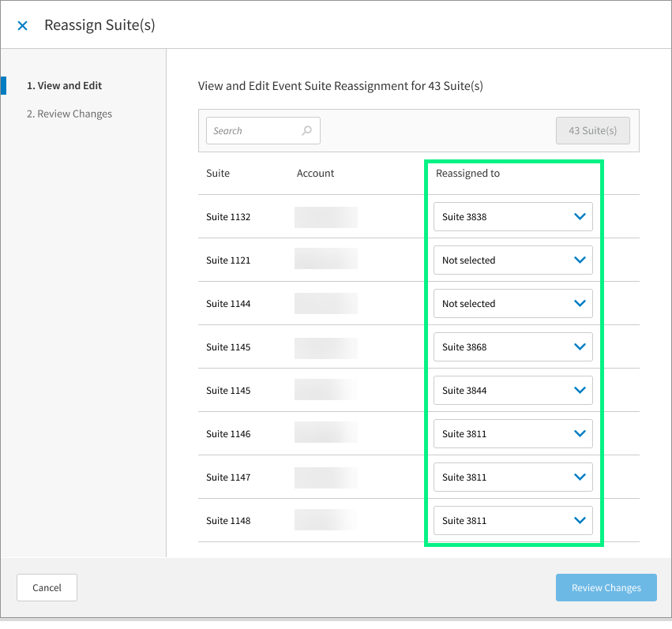Viewport: 672px width, 629px height.
Task: Expand the dropdown showing Suite 3844
Action: [x=512, y=390]
